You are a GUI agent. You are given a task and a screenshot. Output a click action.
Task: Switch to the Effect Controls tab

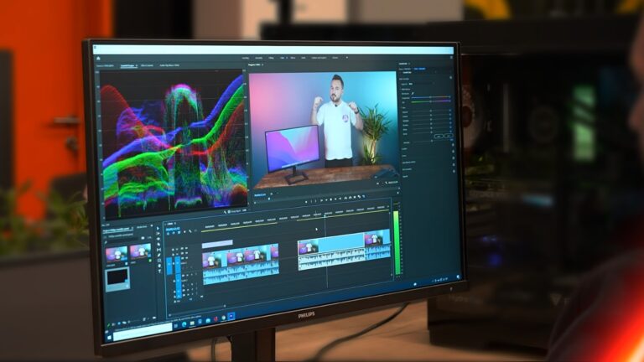pos(147,65)
